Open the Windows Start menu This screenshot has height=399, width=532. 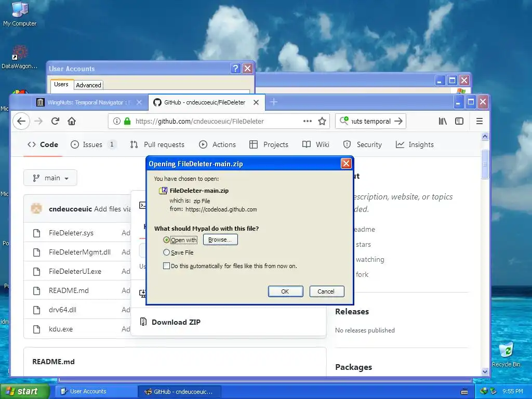click(x=25, y=391)
